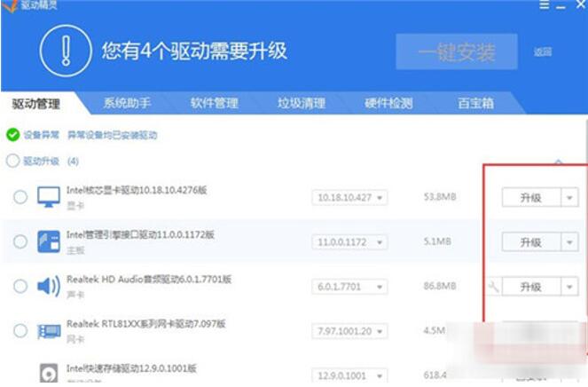Switch to 系统助手 tab
This screenshot has height=387, width=588.
pyautogui.click(x=127, y=103)
